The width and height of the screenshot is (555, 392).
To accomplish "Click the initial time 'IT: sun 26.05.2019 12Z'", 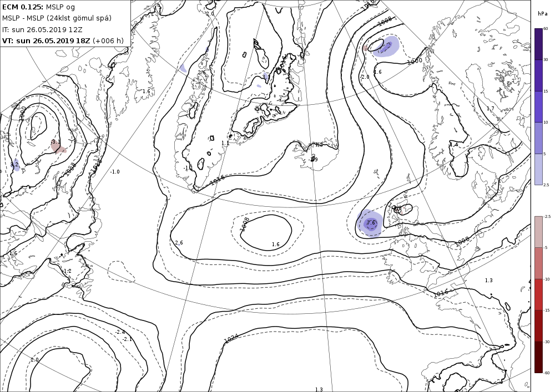I will coord(42,29).
